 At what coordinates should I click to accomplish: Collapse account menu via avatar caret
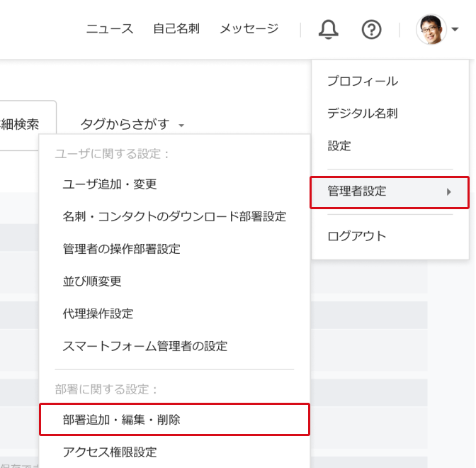coord(455,30)
